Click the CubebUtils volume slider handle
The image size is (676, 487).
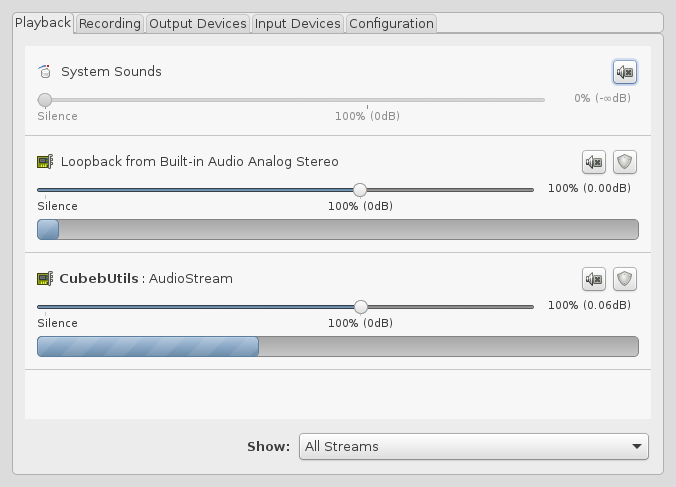click(361, 307)
